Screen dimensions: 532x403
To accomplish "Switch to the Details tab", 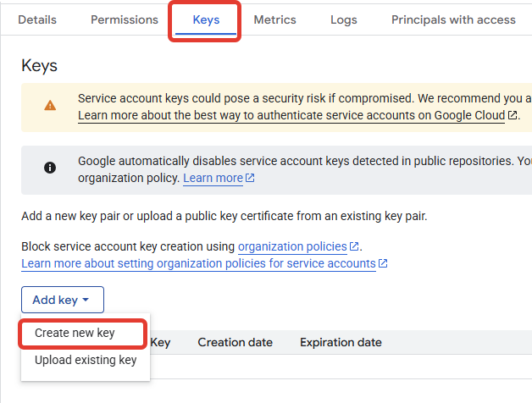I will coord(37,19).
